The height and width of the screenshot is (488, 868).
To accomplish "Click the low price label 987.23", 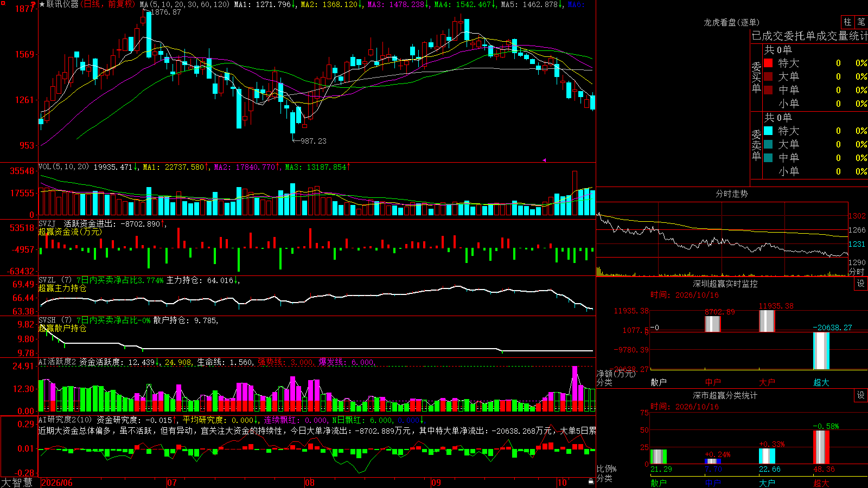I will 314,141.
